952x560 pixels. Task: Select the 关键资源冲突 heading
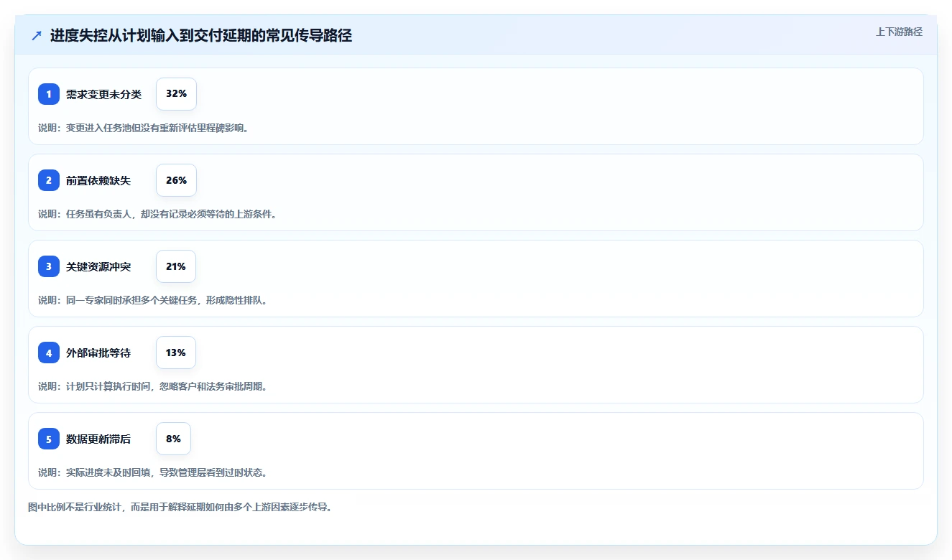point(98,266)
